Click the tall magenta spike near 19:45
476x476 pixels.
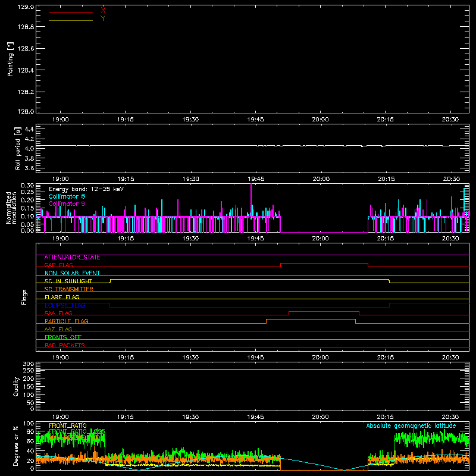[x=251, y=199]
